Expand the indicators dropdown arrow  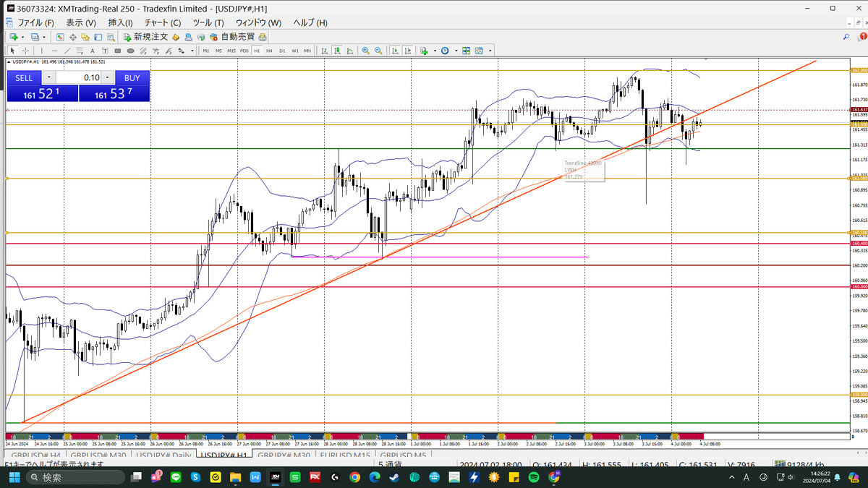[x=435, y=51]
